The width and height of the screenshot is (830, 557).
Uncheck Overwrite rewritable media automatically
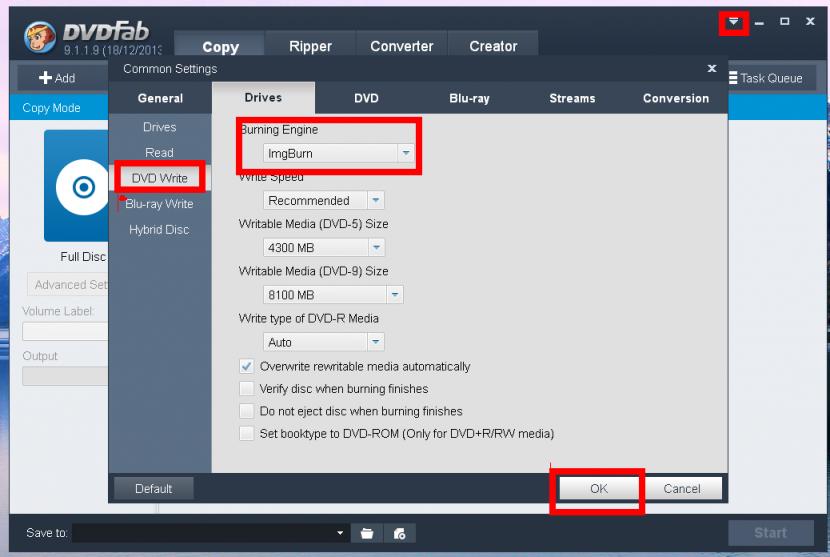click(246, 366)
